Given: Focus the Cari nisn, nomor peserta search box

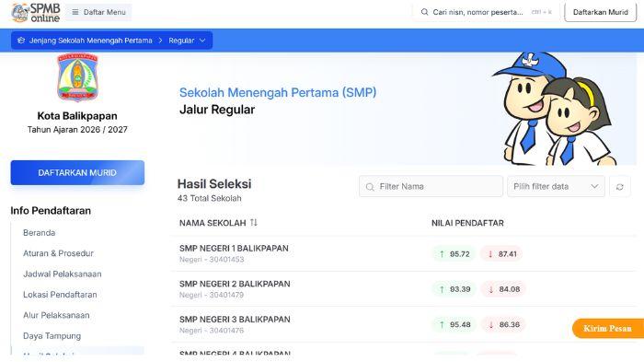Looking at the screenshot, I should [x=487, y=12].
